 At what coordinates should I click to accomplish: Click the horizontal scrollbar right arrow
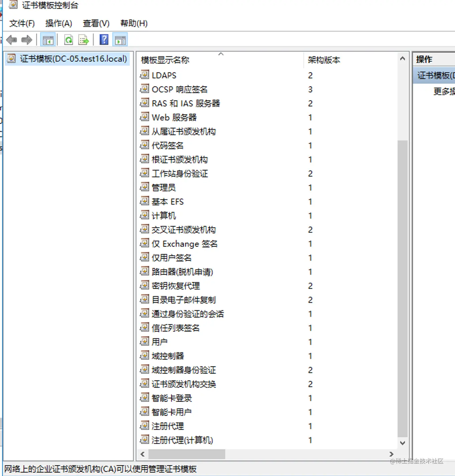tap(391, 454)
